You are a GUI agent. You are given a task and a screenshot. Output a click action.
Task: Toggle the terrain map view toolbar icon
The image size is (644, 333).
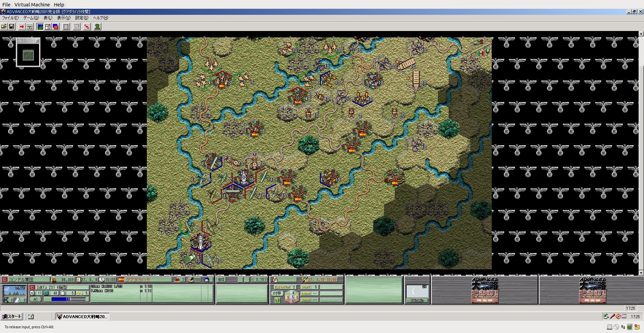pos(40,27)
